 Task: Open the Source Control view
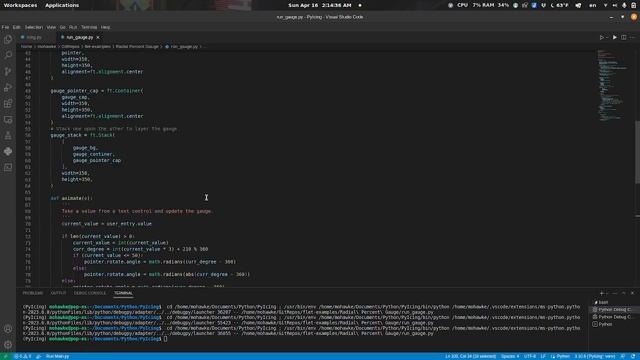8,71
